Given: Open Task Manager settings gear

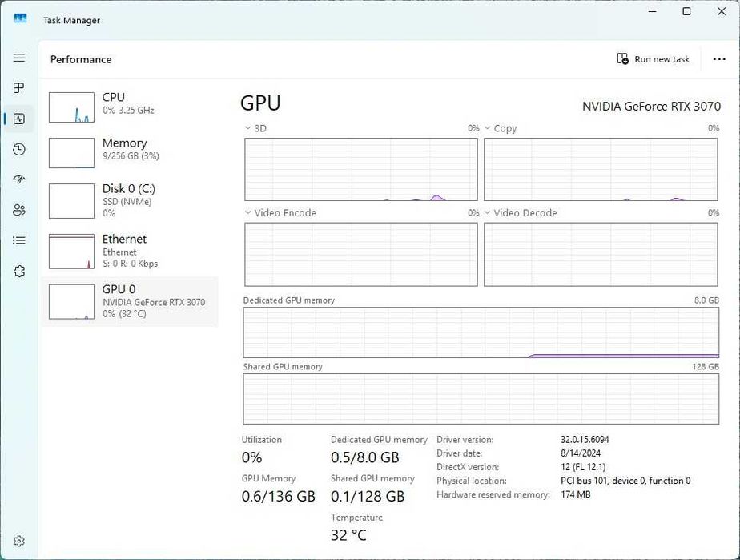Looking at the screenshot, I should [x=19, y=541].
